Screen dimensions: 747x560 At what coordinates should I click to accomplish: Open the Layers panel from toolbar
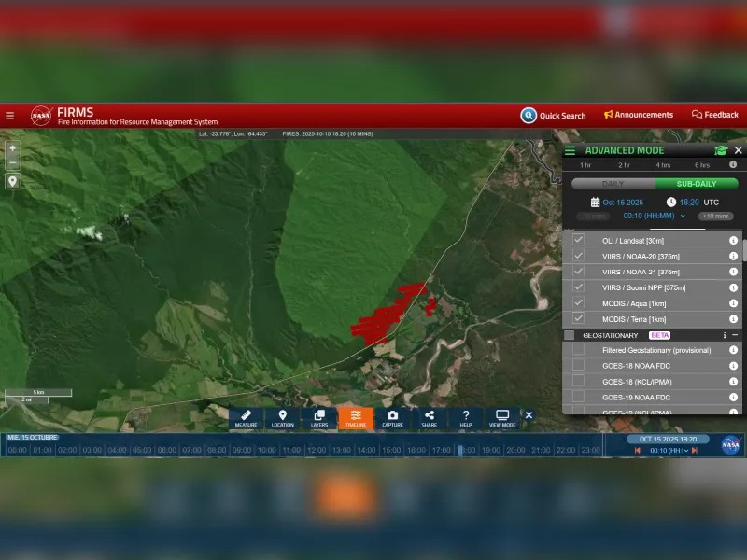coord(319,418)
